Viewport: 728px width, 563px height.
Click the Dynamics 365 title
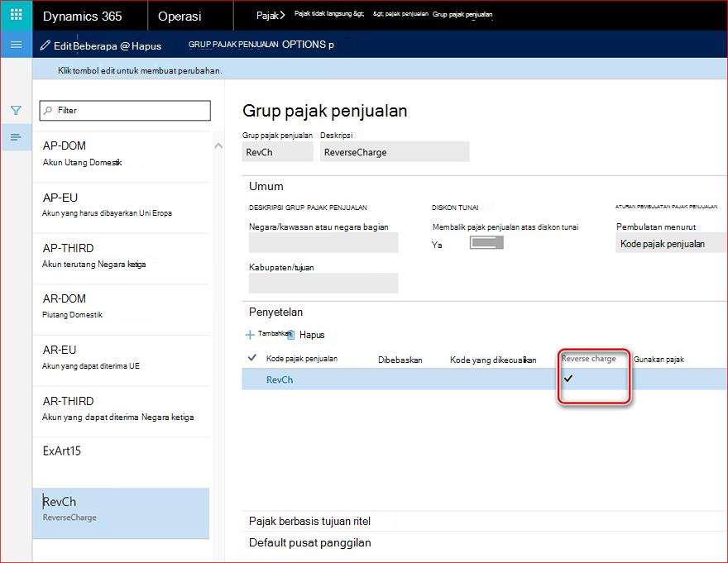coord(82,17)
